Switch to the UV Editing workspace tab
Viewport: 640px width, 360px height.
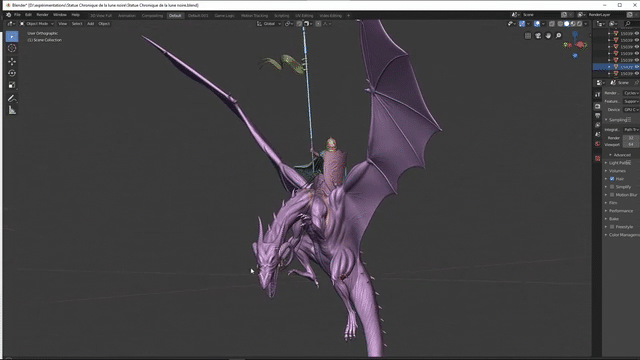[x=304, y=16]
